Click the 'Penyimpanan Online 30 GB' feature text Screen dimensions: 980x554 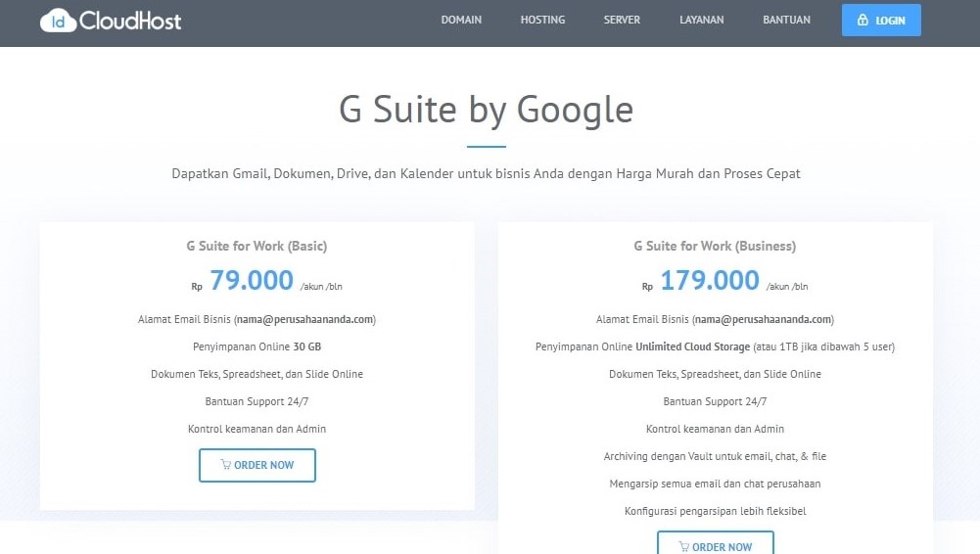(x=257, y=346)
